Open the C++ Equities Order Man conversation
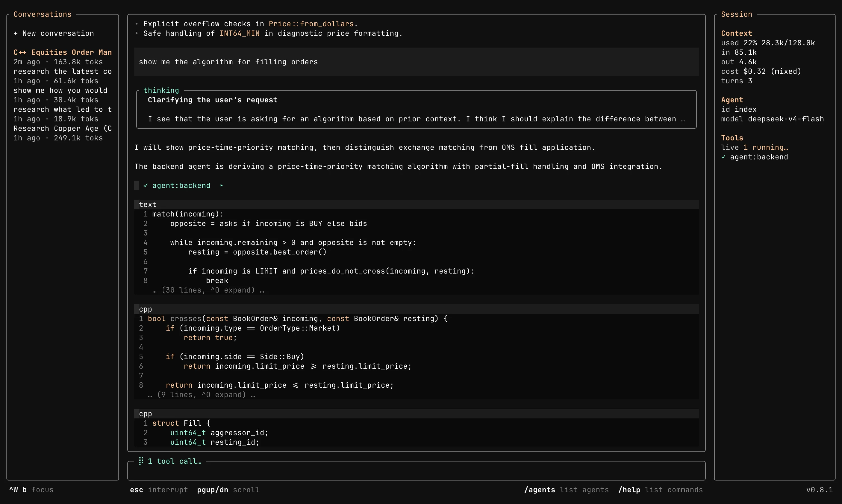 pyautogui.click(x=62, y=52)
